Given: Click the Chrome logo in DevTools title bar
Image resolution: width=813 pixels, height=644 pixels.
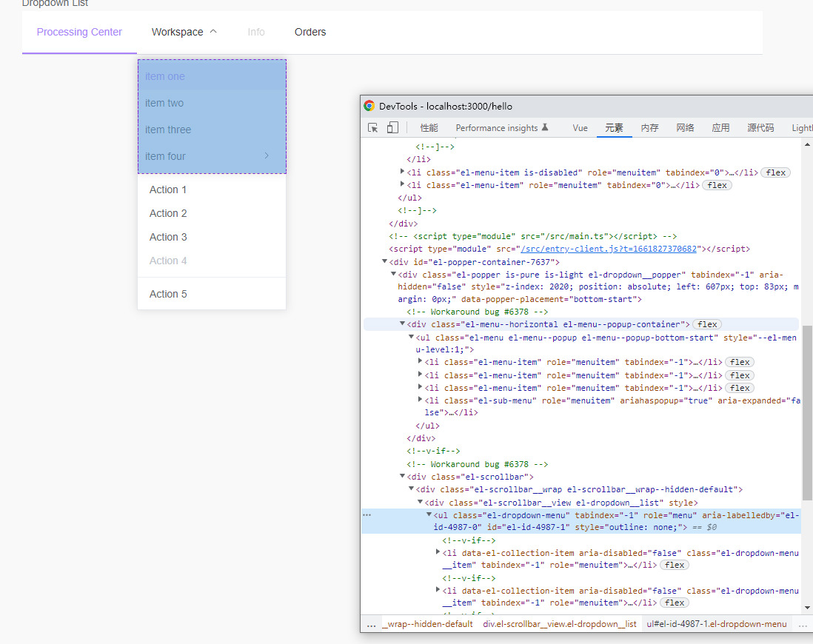Looking at the screenshot, I should (x=369, y=107).
